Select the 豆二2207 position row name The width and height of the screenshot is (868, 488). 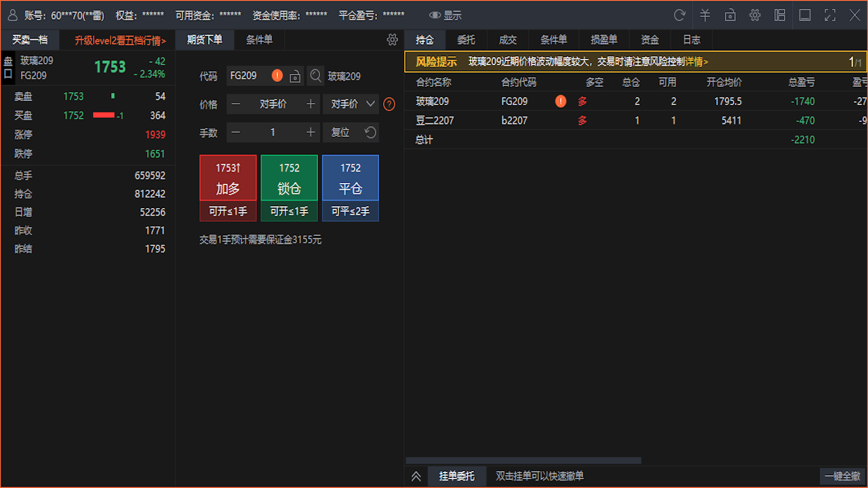(x=435, y=121)
